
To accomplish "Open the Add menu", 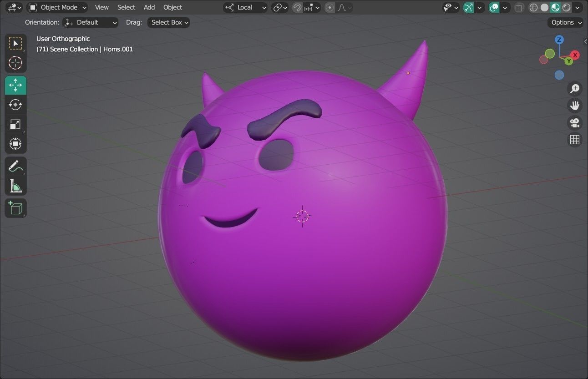I will point(149,7).
